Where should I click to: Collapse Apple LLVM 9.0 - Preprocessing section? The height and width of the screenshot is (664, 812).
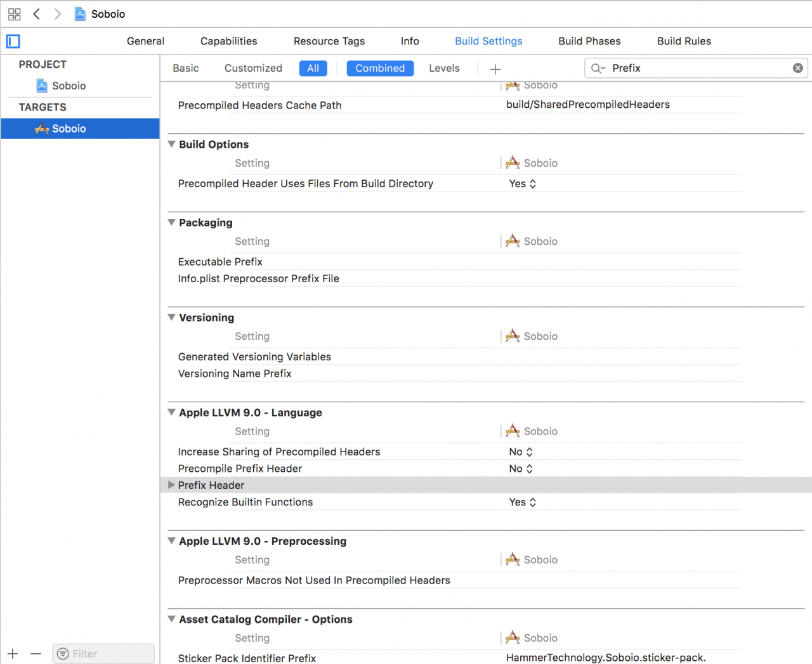(171, 541)
